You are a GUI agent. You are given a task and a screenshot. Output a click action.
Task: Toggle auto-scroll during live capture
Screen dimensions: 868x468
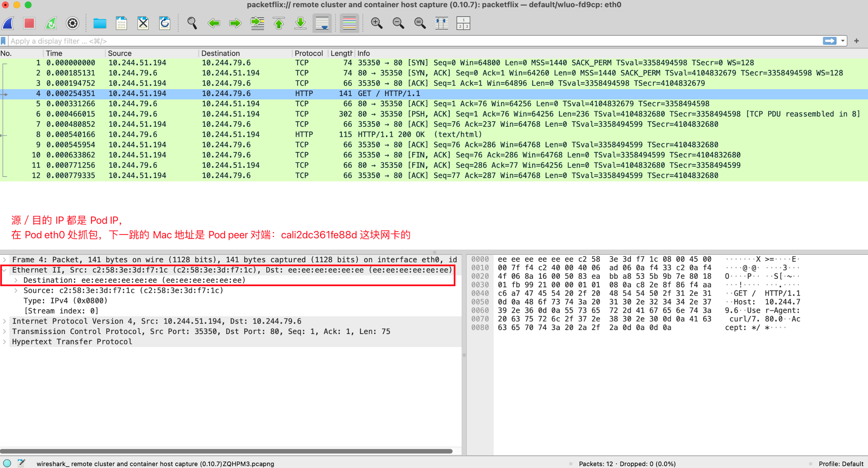click(x=322, y=23)
